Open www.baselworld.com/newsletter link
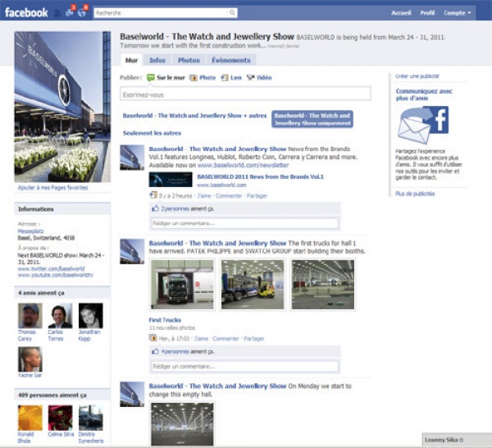This screenshot has width=492, height=448. pos(244,165)
